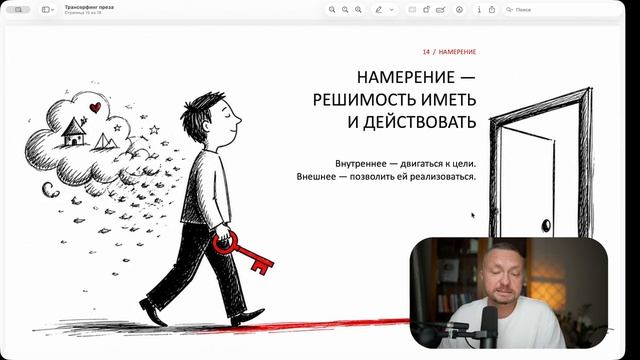Expand the sidebar view dropdown chevron
The height and width of the screenshot is (360, 640).
coord(53,10)
